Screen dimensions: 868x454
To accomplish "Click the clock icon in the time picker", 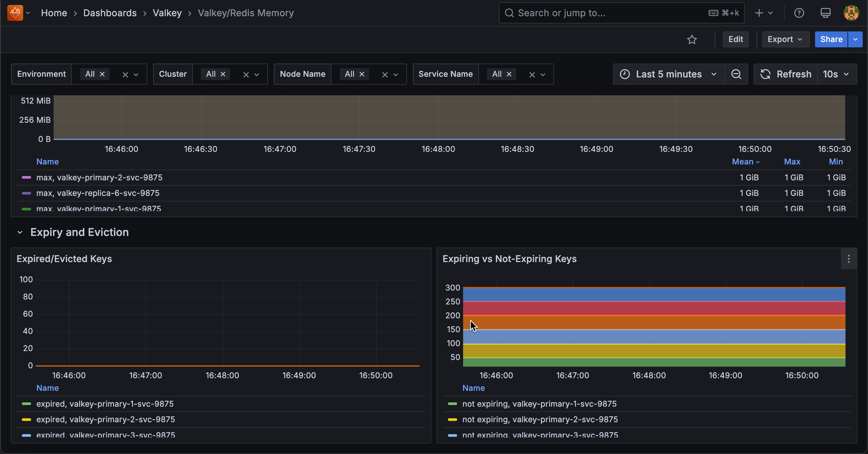I will tap(626, 74).
